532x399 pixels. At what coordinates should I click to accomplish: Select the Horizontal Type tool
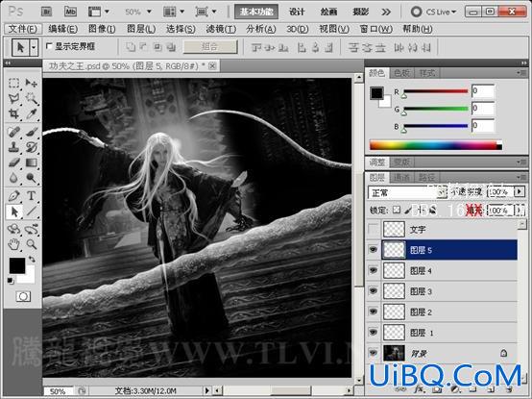click(x=32, y=195)
